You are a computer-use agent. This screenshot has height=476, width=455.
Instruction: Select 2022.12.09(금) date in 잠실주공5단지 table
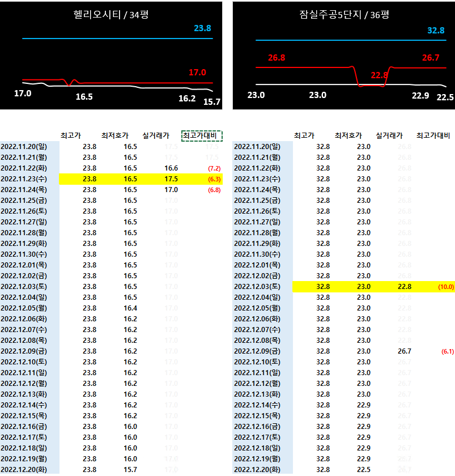[257, 351]
